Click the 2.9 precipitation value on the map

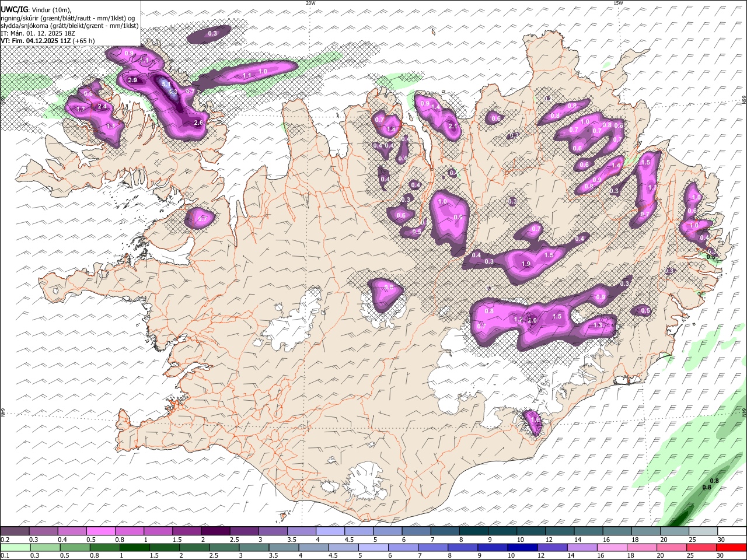click(x=132, y=80)
